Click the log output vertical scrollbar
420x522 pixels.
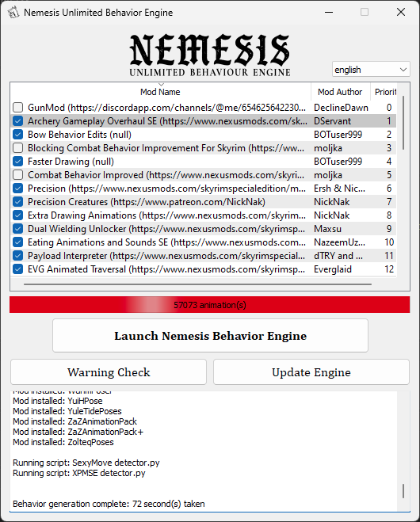pos(403,491)
